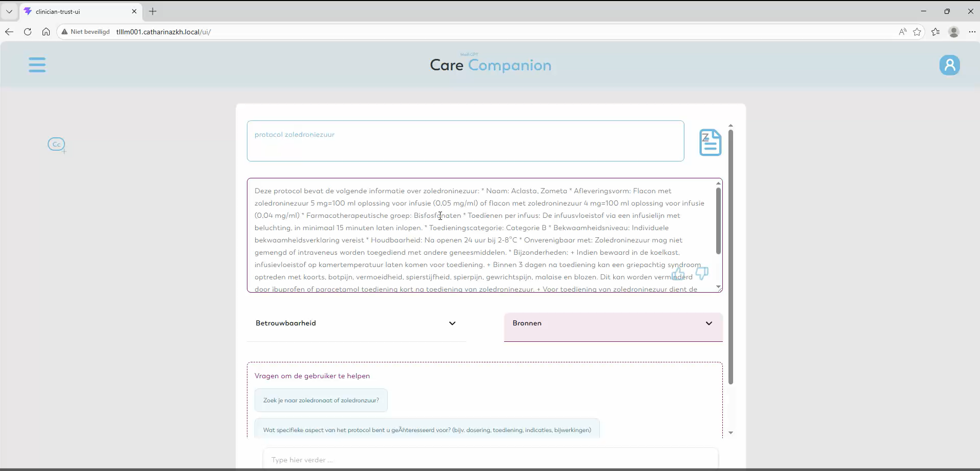Open the tab list chevron in browser
The height and width of the screenshot is (471, 980).
9,11
